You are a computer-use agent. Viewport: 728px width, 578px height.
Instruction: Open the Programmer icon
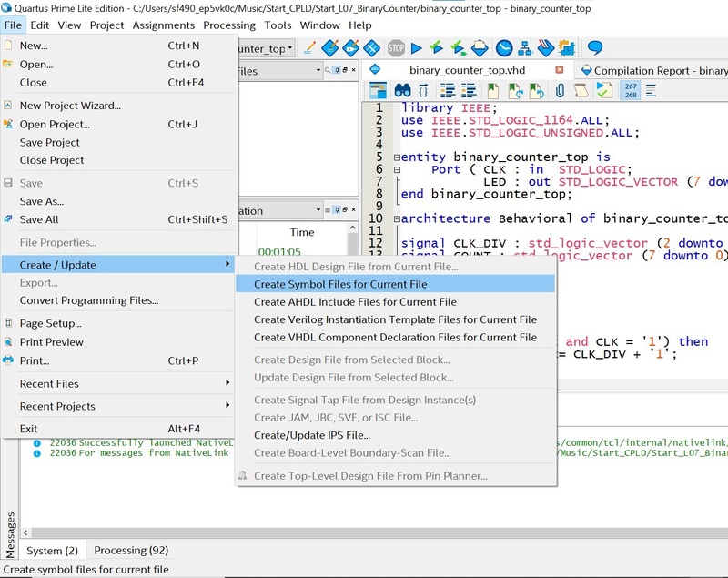tap(546, 48)
